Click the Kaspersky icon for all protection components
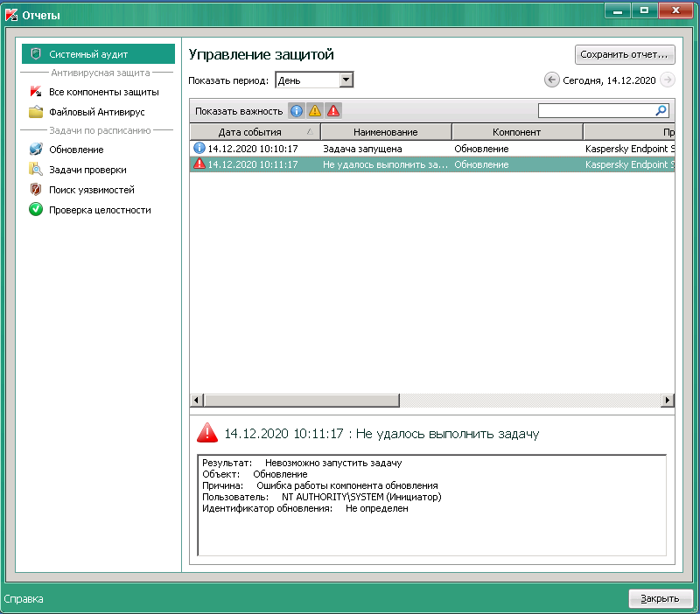 pos(36,92)
